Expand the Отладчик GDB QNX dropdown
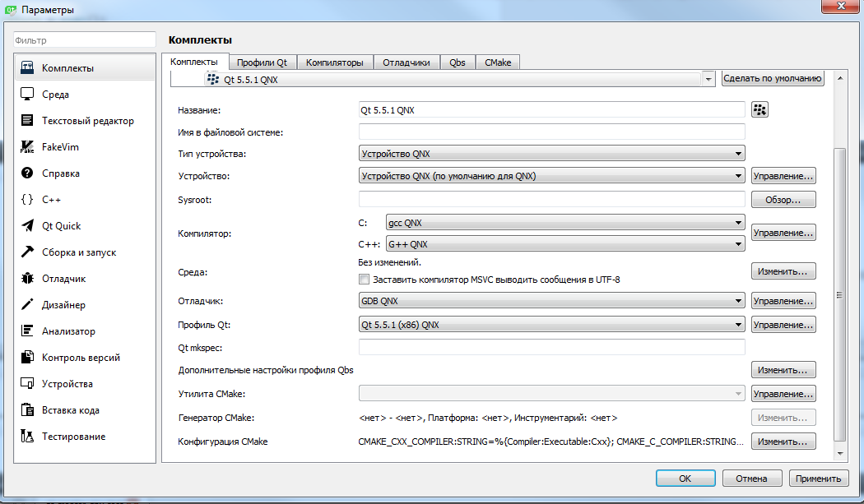Screen dimensions: 864x504 tap(551, 301)
